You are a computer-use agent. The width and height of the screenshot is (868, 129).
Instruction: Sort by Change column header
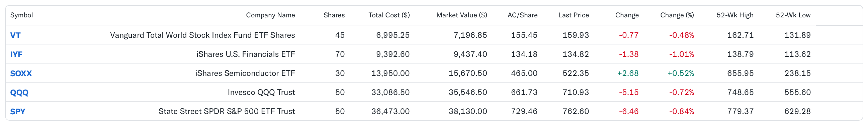pyautogui.click(x=627, y=15)
